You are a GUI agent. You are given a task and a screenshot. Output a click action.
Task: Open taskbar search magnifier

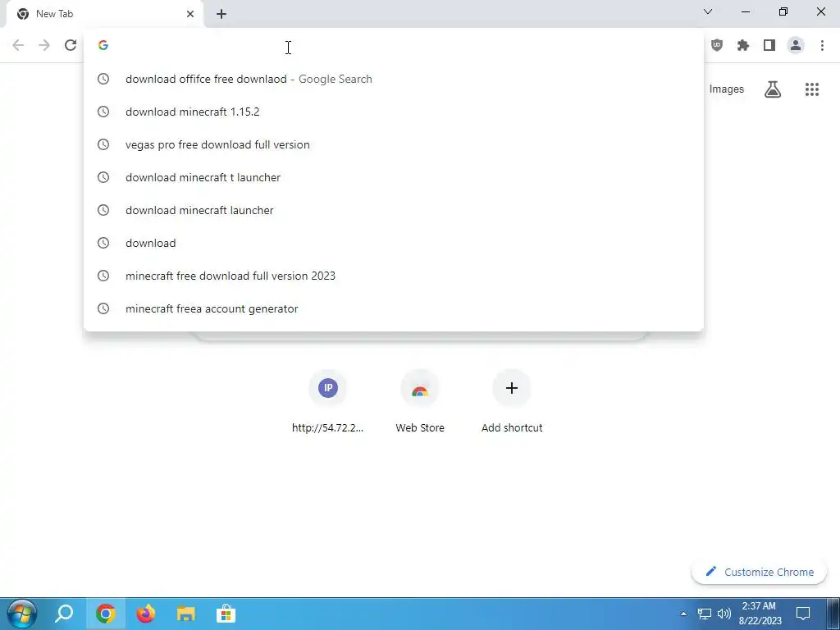64,614
